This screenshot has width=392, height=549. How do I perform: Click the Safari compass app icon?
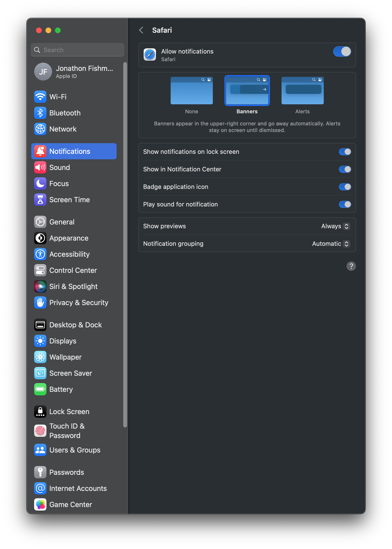click(x=150, y=55)
